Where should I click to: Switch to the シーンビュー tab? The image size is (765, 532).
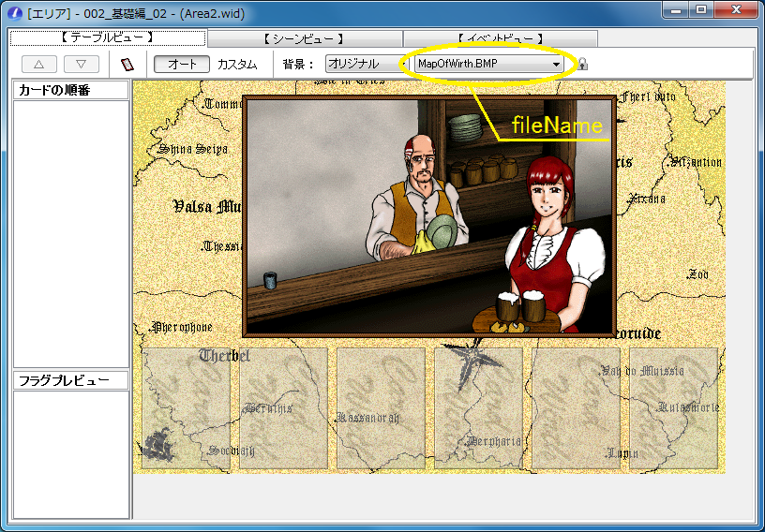tap(305, 38)
